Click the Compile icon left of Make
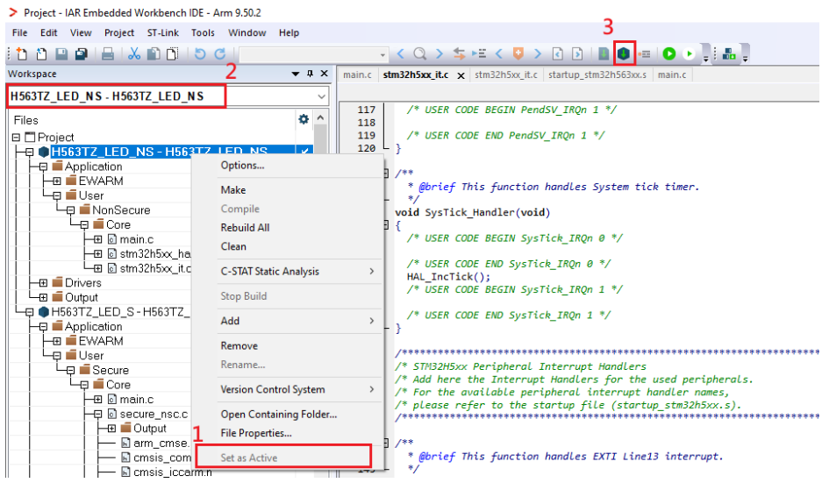Image resolution: width=829 pixels, height=504 pixels. point(604,53)
